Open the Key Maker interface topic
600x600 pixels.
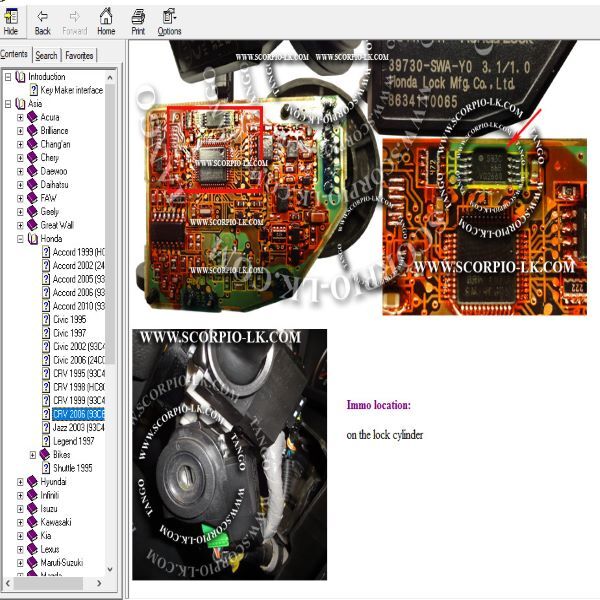(x=72, y=90)
